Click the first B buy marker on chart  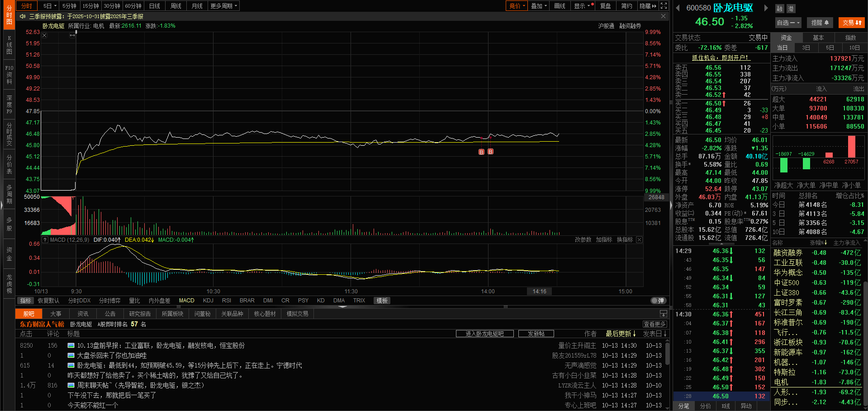tap(481, 152)
